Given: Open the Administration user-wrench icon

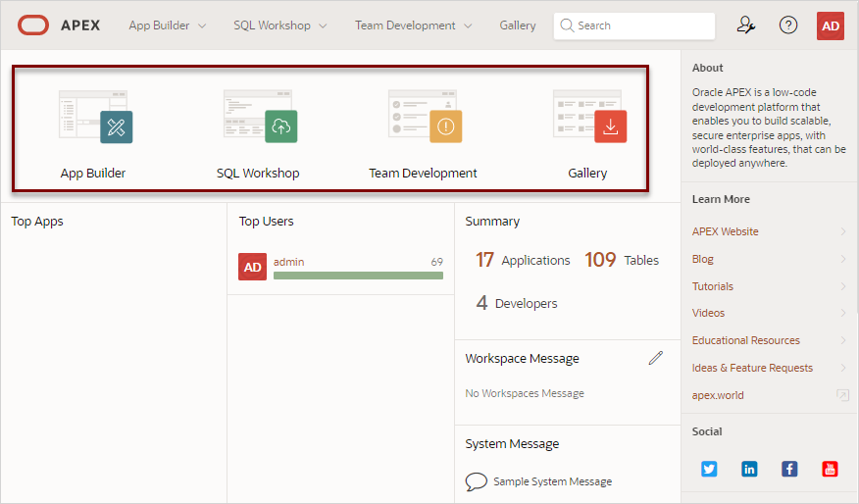Looking at the screenshot, I should 745,25.
